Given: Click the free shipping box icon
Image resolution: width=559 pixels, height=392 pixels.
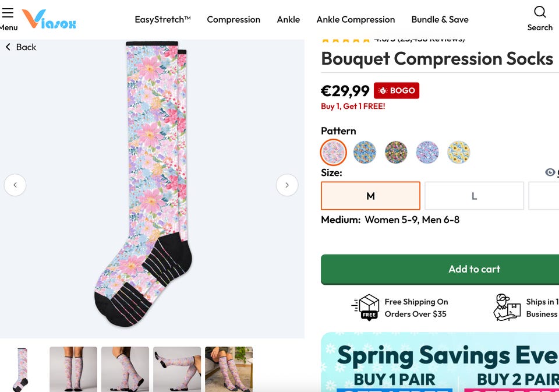Looking at the screenshot, I should 369,307.
